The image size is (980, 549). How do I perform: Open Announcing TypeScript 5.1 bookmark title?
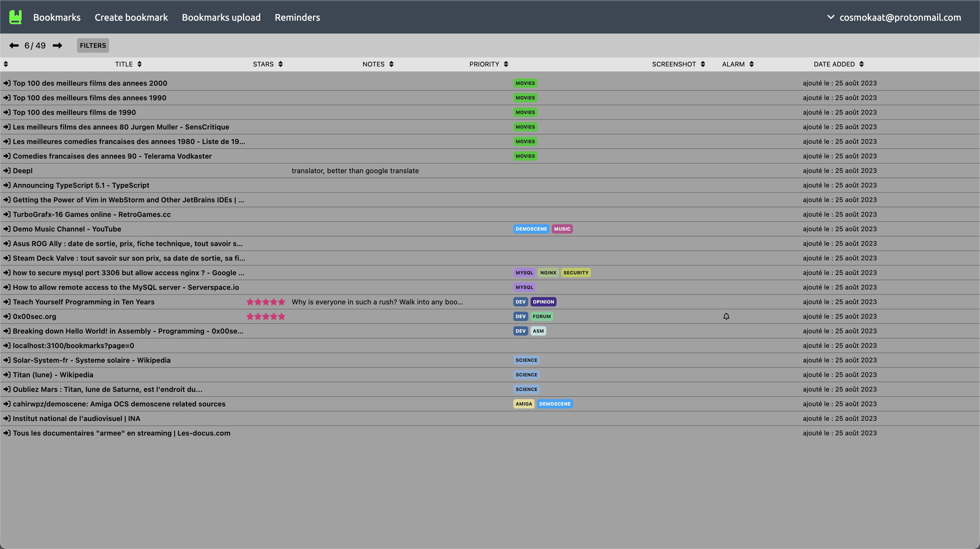(81, 185)
